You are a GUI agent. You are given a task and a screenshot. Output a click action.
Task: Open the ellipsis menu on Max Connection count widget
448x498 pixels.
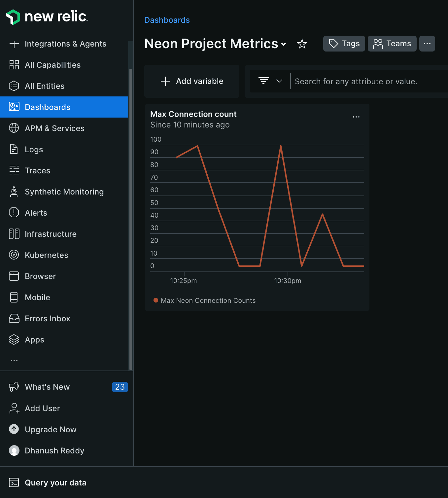point(356,117)
